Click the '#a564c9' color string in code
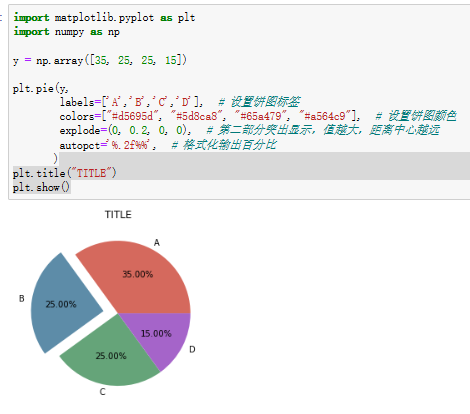This screenshot has height=414, width=470. coord(324,116)
